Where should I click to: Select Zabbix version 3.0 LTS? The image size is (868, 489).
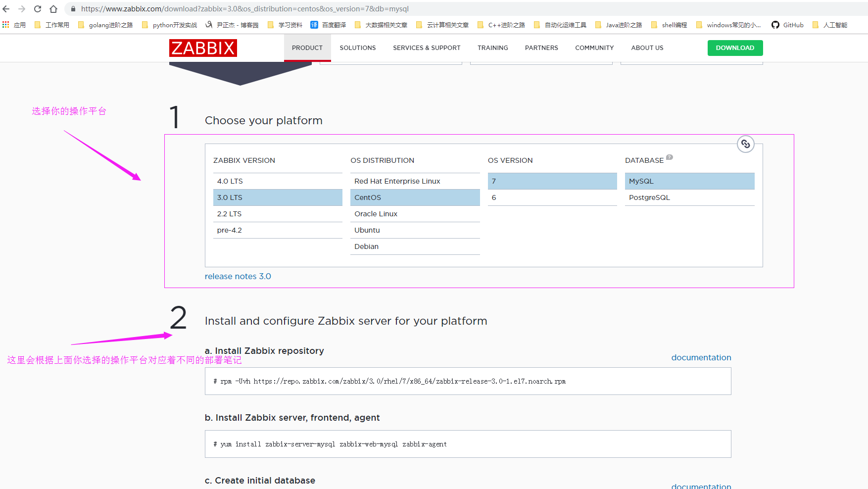(x=278, y=197)
